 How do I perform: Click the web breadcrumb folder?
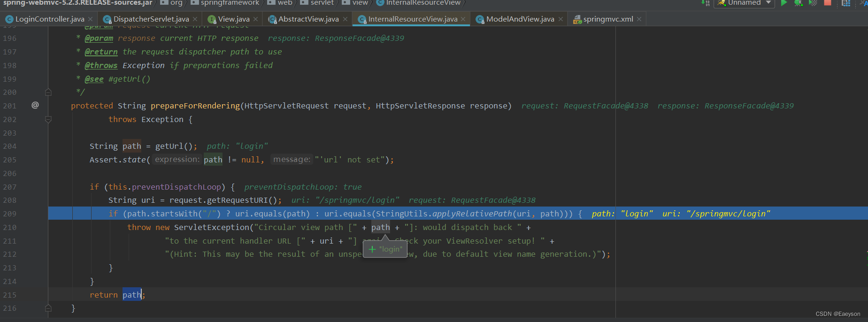[280, 3]
